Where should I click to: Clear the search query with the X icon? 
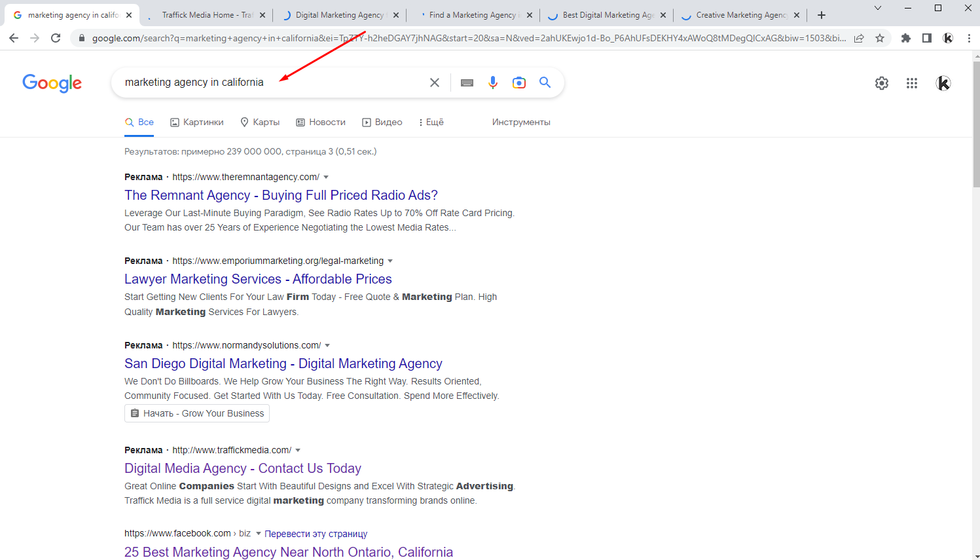coord(435,82)
